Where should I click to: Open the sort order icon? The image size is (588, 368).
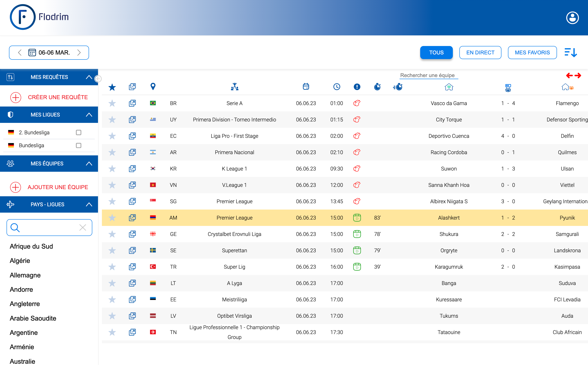(570, 53)
